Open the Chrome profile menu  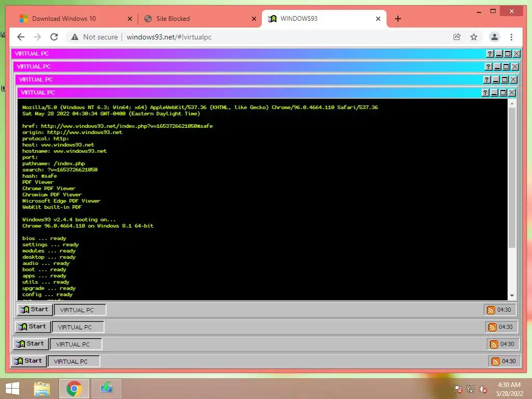tap(495, 37)
